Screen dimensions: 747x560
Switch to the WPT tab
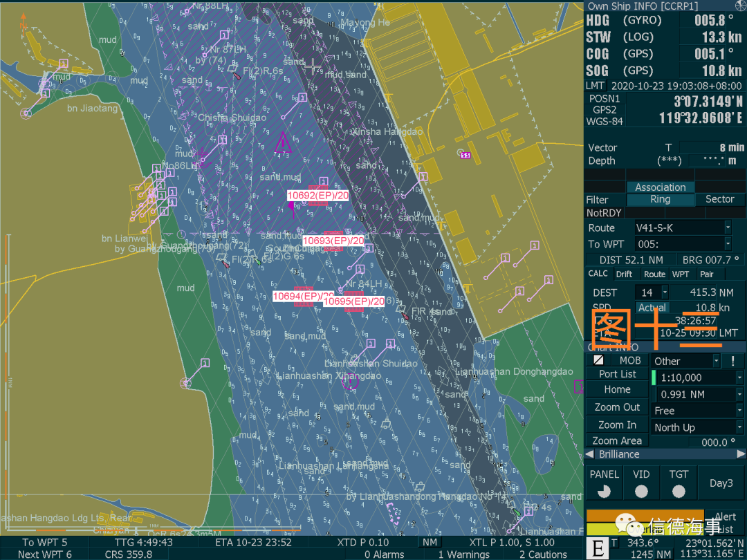coord(681,274)
